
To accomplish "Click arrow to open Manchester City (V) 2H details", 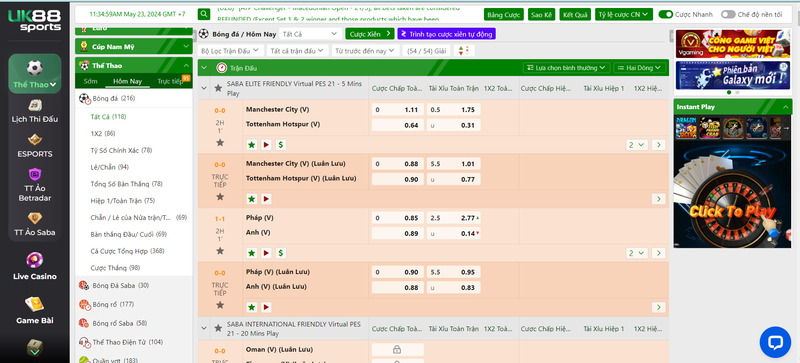I will point(659,145).
